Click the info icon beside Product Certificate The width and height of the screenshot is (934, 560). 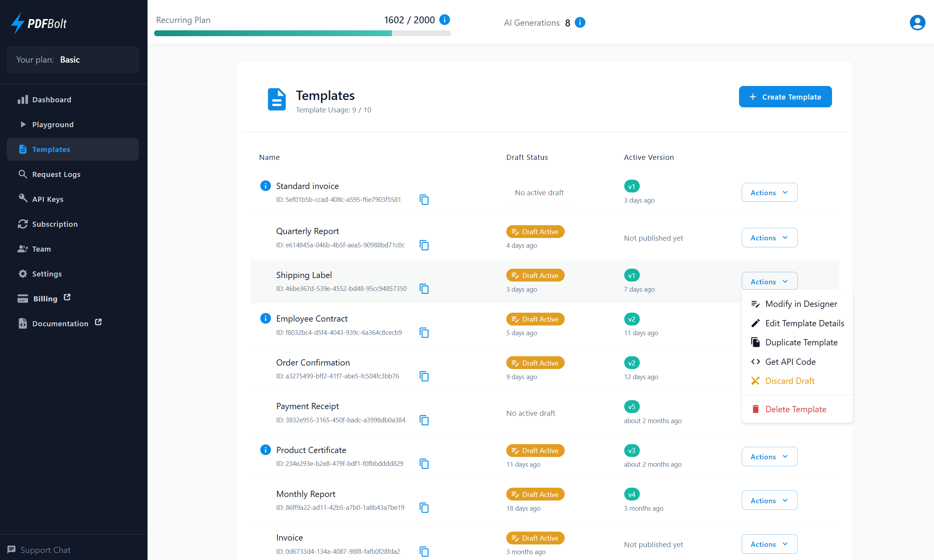(265, 450)
